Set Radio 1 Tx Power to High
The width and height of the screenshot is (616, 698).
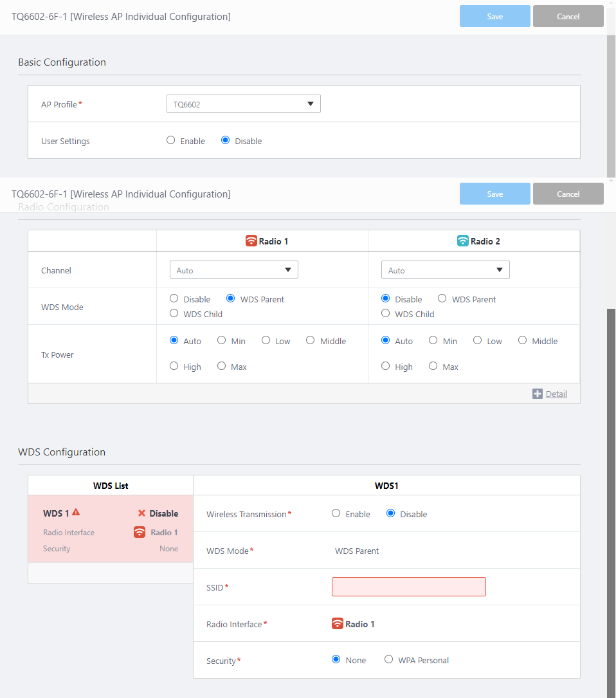point(174,366)
